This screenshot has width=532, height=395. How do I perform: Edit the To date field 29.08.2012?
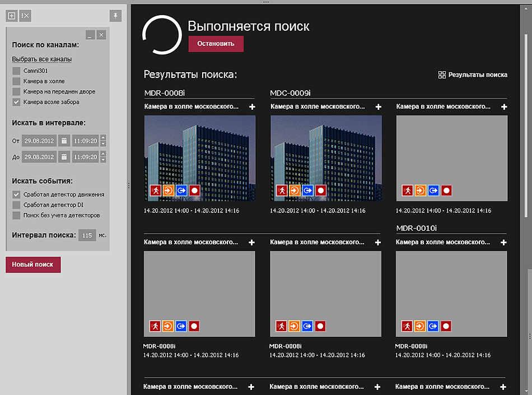39,157
